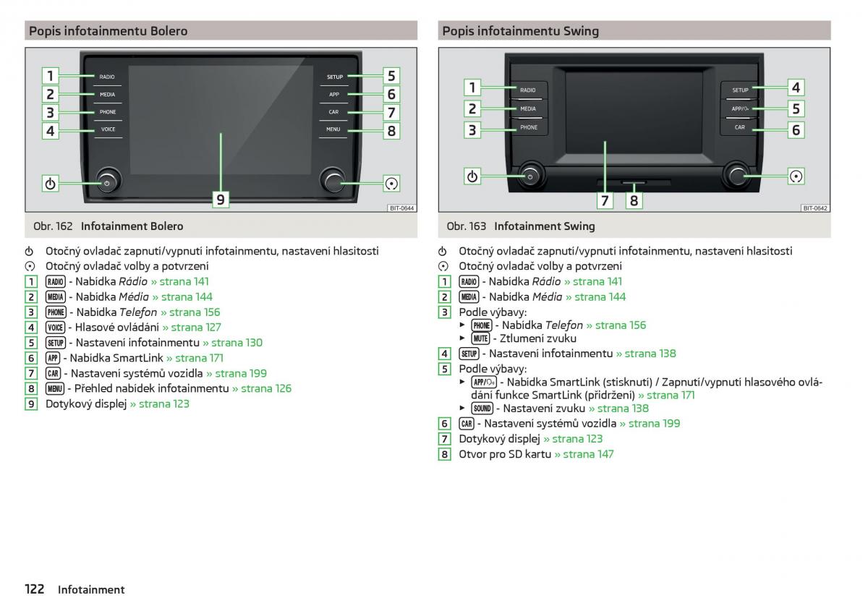Tap the APP button on the Swing unit
Image resolution: width=868 pixels, height=611 pixels.
point(740,109)
